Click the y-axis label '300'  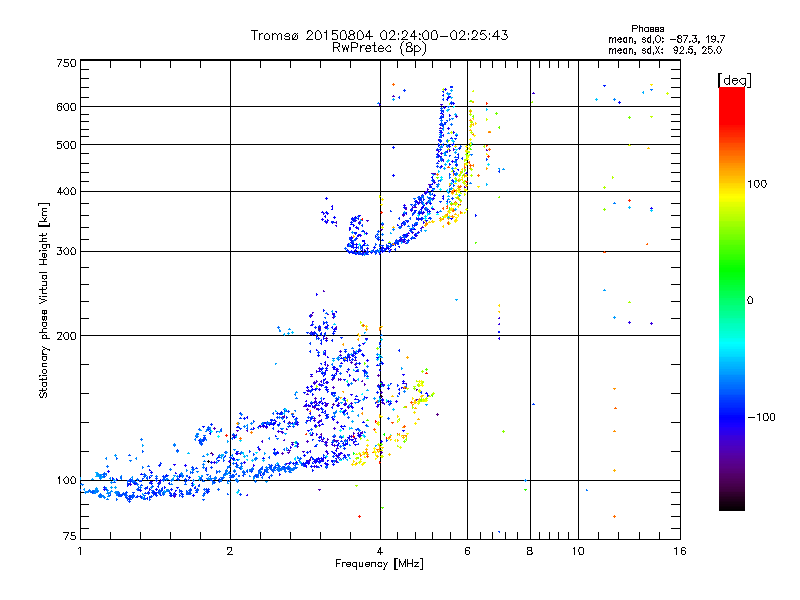(67, 252)
